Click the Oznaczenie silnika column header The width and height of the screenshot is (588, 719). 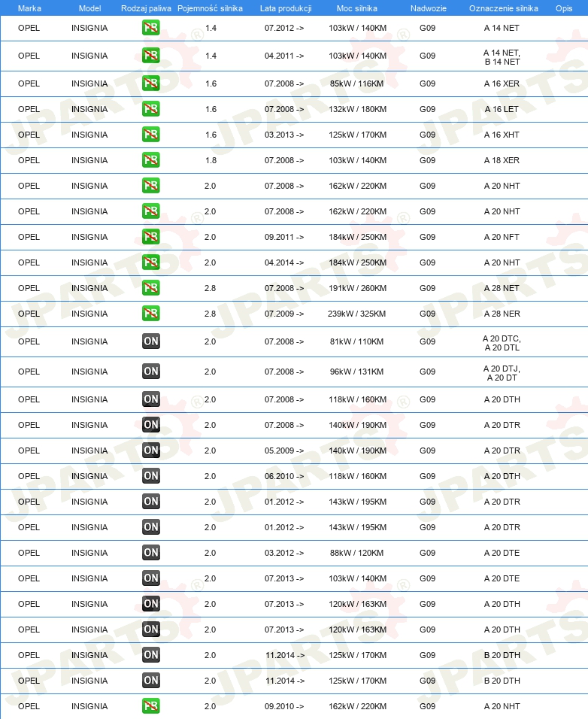click(x=504, y=8)
